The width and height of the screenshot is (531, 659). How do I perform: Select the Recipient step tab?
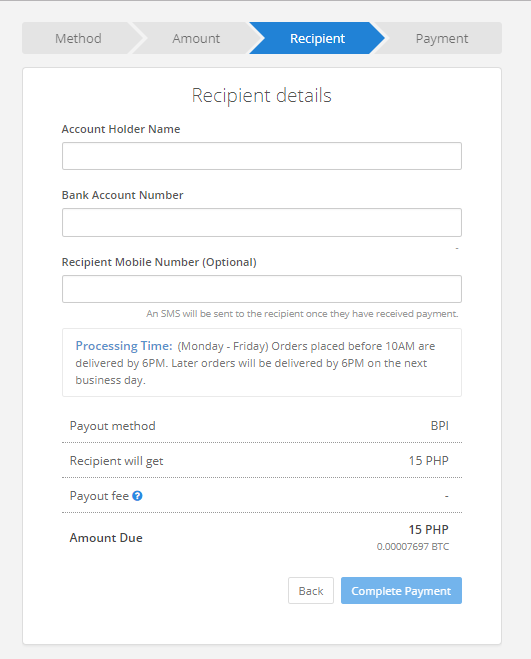pos(317,38)
